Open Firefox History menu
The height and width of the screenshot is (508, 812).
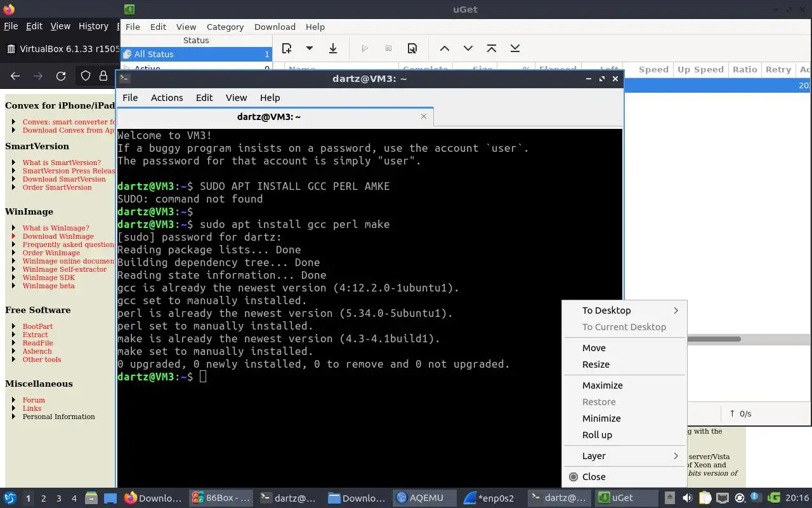coord(93,26)
